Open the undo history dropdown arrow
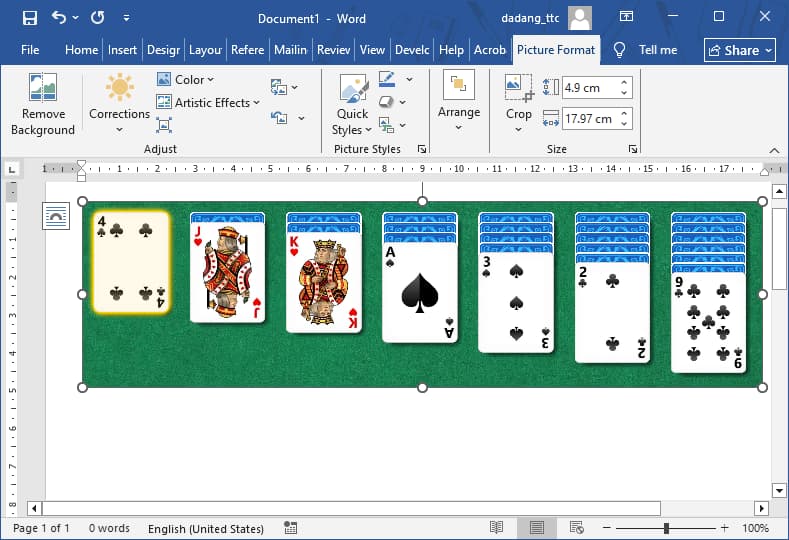The image size is (789, 540). [x=75, y=18]
